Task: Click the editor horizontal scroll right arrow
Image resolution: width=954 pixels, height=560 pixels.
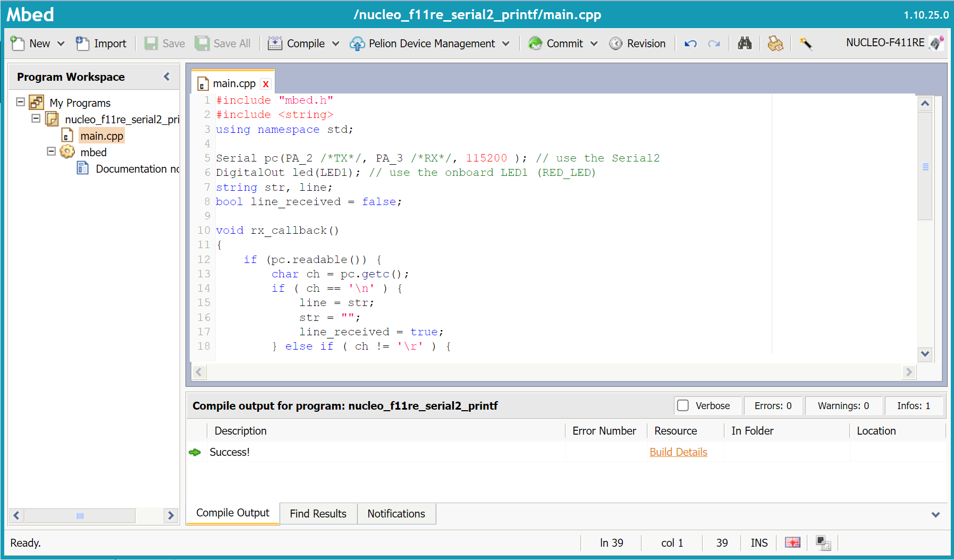Action: click(909, 372)
